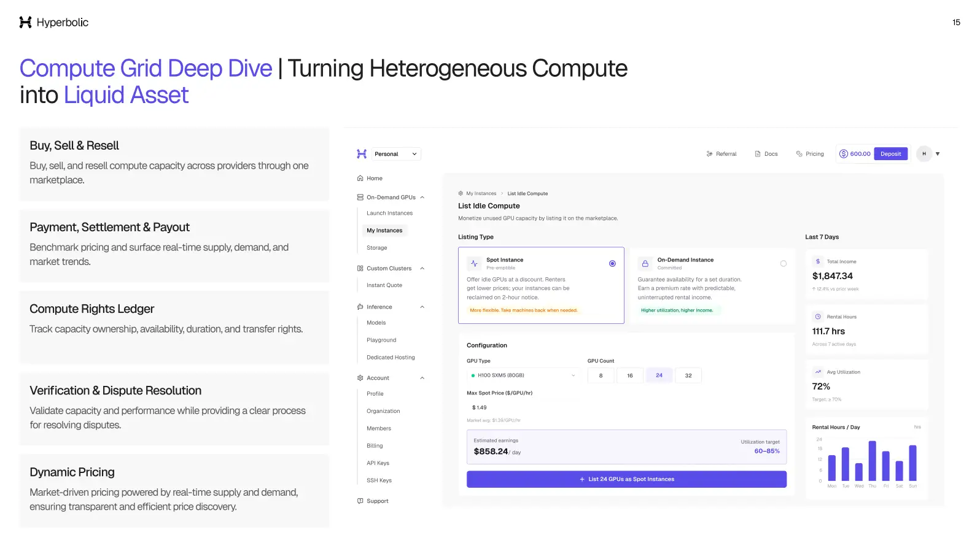Image resolution: width=980 pixels, height=546 pixels.
Task: Click List 24 GPUs as Spot Instances
Action: tap(627, 479)
